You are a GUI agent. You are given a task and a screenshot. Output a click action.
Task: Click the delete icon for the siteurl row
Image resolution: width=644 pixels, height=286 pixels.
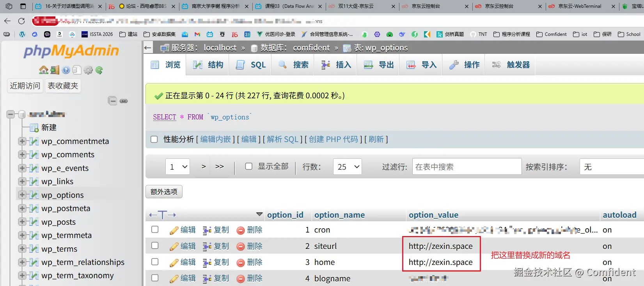click(x=250, y=246)
